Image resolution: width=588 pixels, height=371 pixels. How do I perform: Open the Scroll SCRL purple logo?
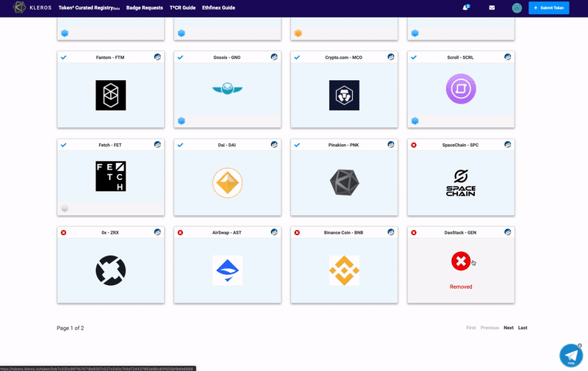(461, 89)
